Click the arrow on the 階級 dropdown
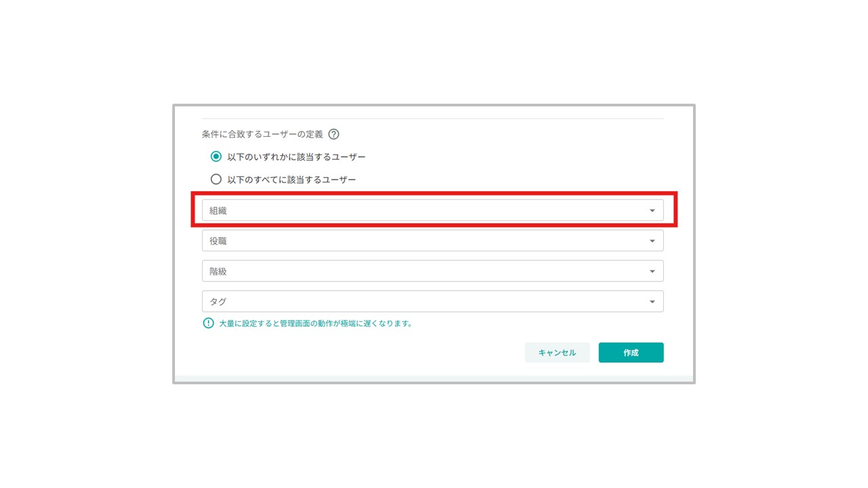868x488 pixels. coord(652,272)
